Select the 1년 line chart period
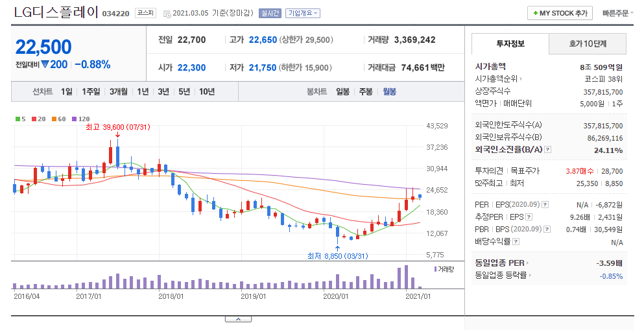644x330 pixels. click(143, 91)
